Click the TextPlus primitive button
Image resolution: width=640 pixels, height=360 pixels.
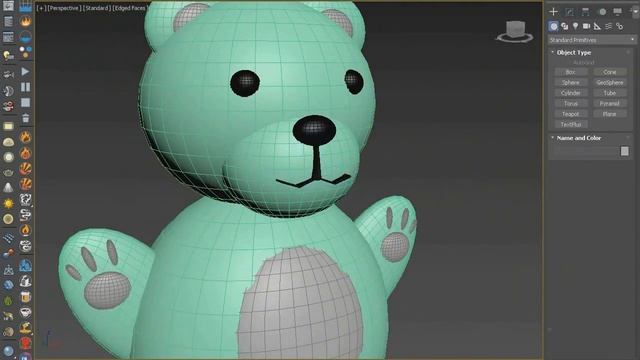pos(571,124)
